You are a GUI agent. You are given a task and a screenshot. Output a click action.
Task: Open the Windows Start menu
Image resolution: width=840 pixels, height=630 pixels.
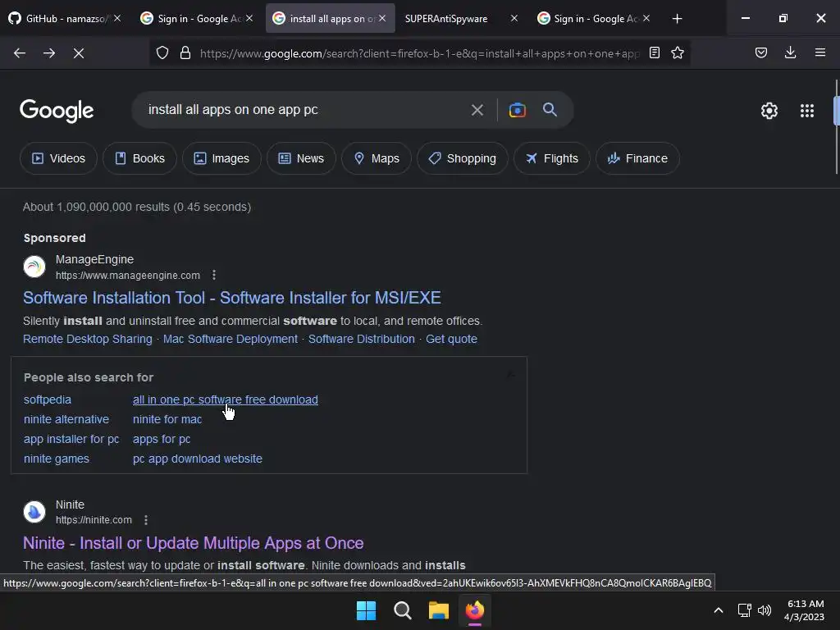tap(367, 610)
